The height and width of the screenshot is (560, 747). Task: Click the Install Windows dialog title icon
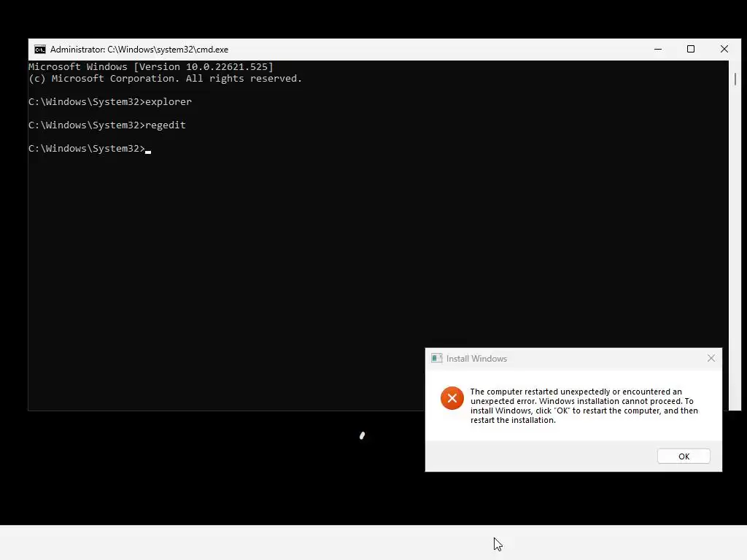click(x=436, y=358)
